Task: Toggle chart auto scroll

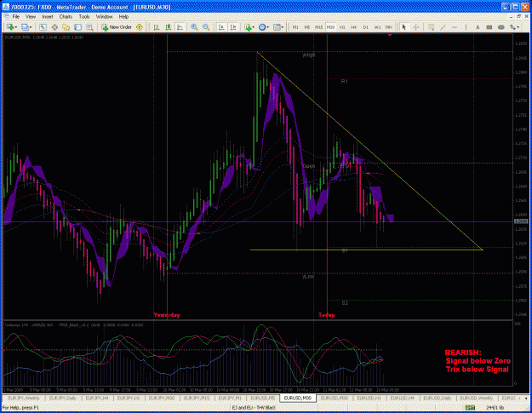Action: coord(221,27)
